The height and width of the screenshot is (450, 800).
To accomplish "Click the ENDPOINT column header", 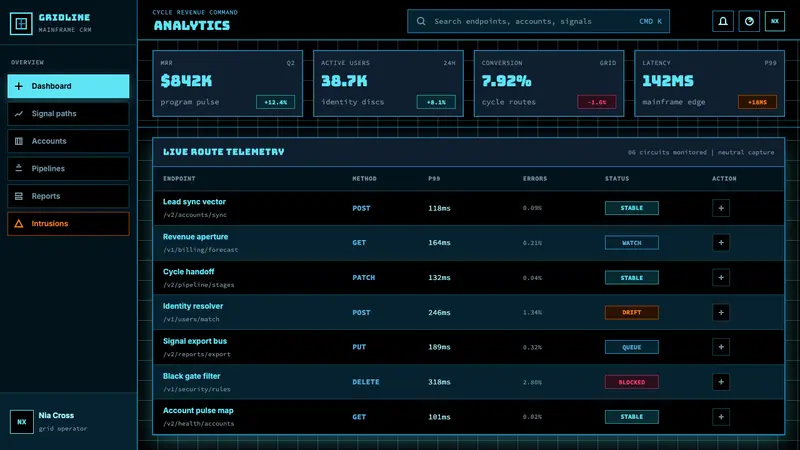I will point(179,179).
